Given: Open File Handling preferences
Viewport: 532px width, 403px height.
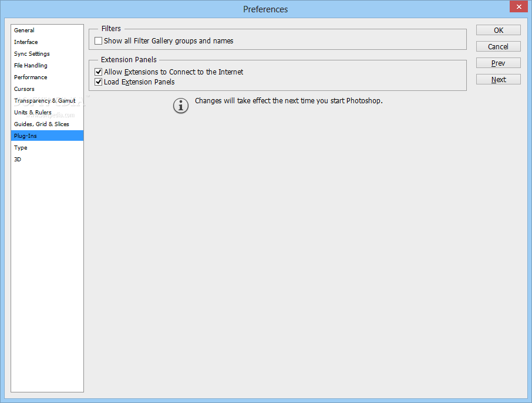Looking at the screenshot, I should click(47, 66).
